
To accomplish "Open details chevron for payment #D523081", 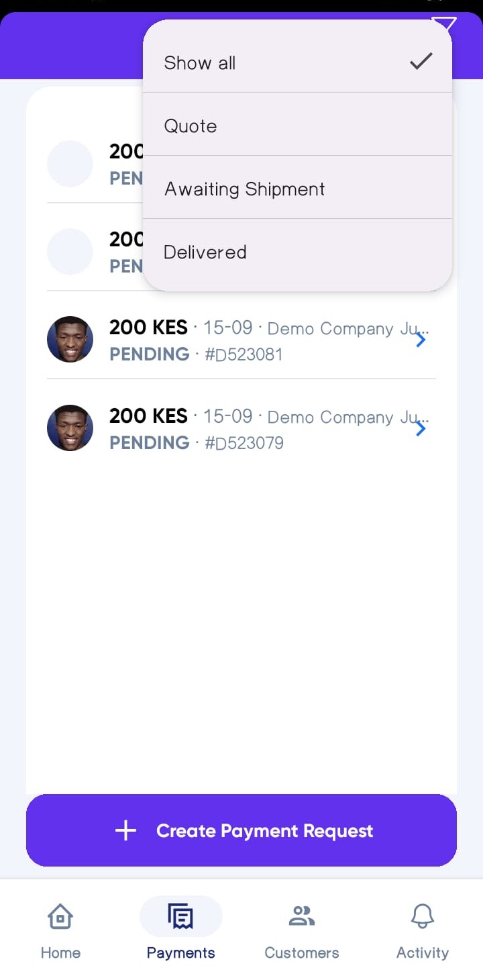I will (421, 340).
